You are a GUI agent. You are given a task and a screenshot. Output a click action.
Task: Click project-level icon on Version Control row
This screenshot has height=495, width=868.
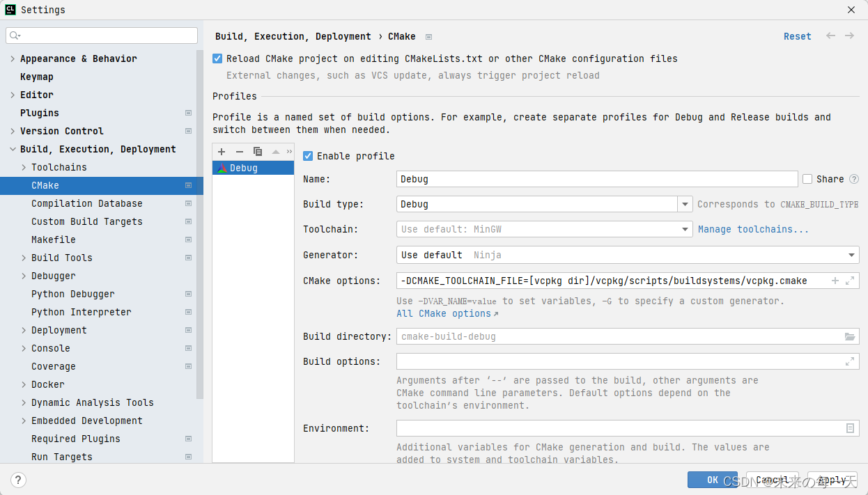[x=188, y=131]
